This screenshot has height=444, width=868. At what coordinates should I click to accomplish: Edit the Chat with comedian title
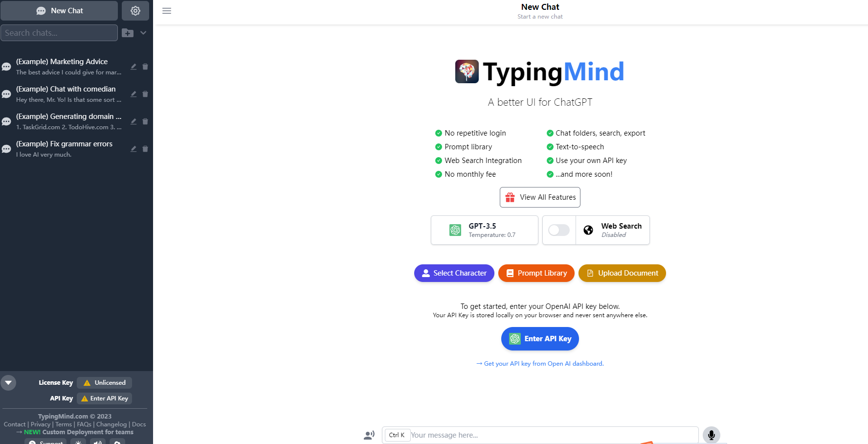pos(134,94)
